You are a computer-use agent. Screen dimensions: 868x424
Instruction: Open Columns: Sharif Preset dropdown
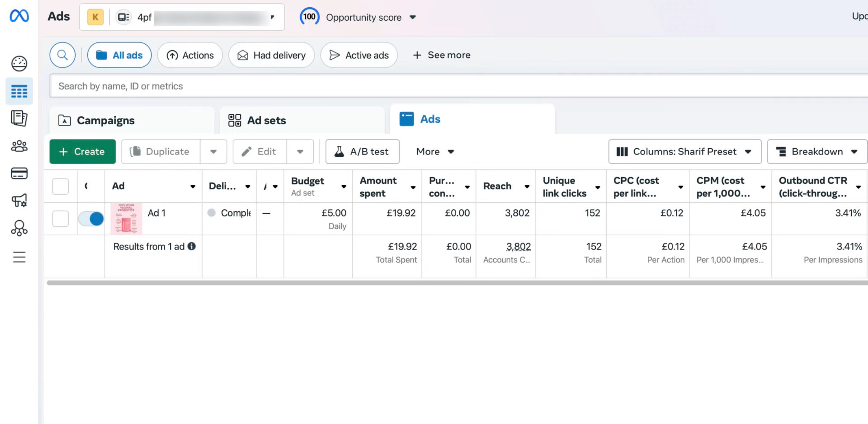(x=685, y=152)
